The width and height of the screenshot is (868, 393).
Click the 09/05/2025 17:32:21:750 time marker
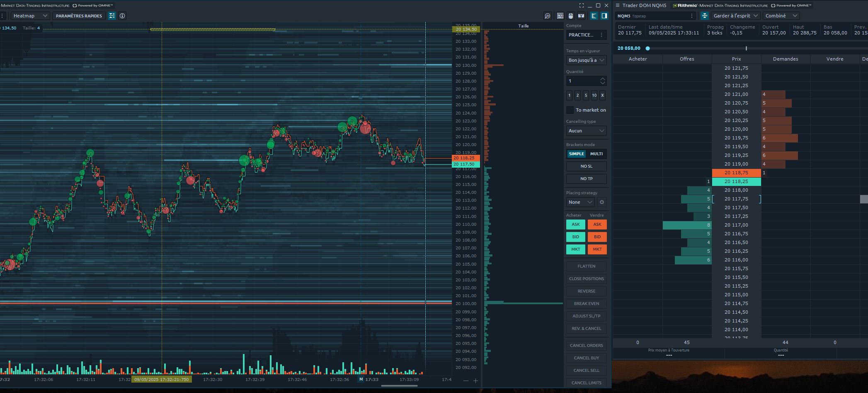(162, 379)
